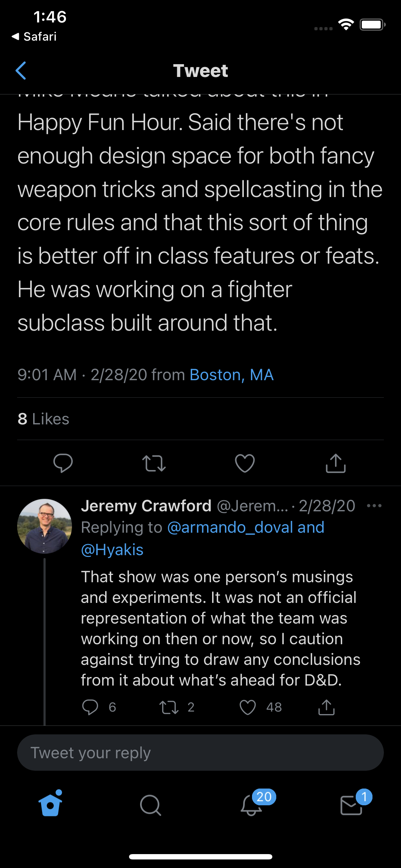Open the more options menu on Jeremy Crawford's reply
The height and width of the screenshot is (868, 401).
(x=374, y=506)
